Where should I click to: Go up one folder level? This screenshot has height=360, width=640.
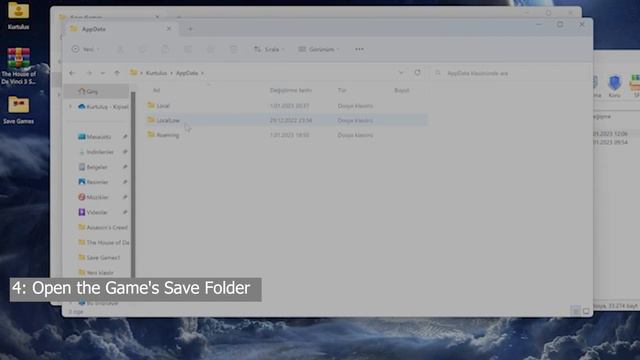click(x=117, y=73)
